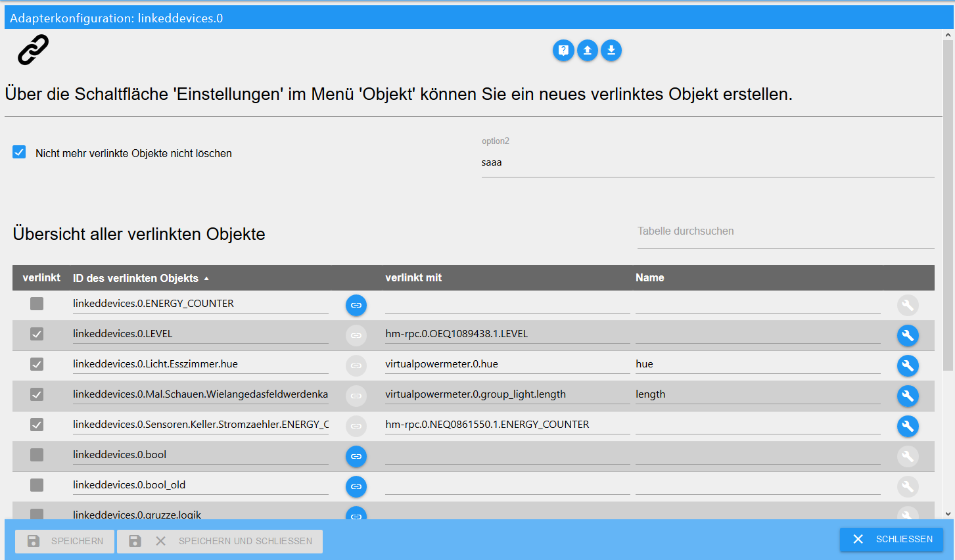955x560 pixels.
Task: Click link icon for bool_old row
Action: coord(356,486)
